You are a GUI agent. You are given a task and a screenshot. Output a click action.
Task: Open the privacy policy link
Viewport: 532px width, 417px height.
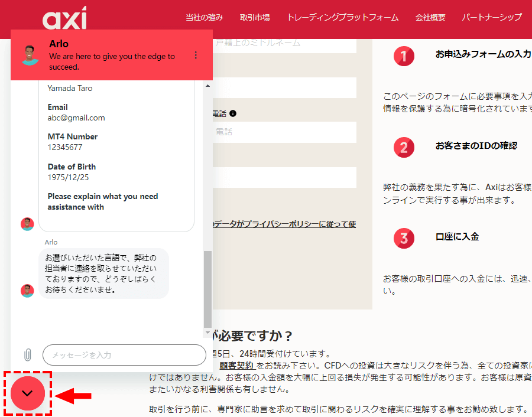point(284,224)
